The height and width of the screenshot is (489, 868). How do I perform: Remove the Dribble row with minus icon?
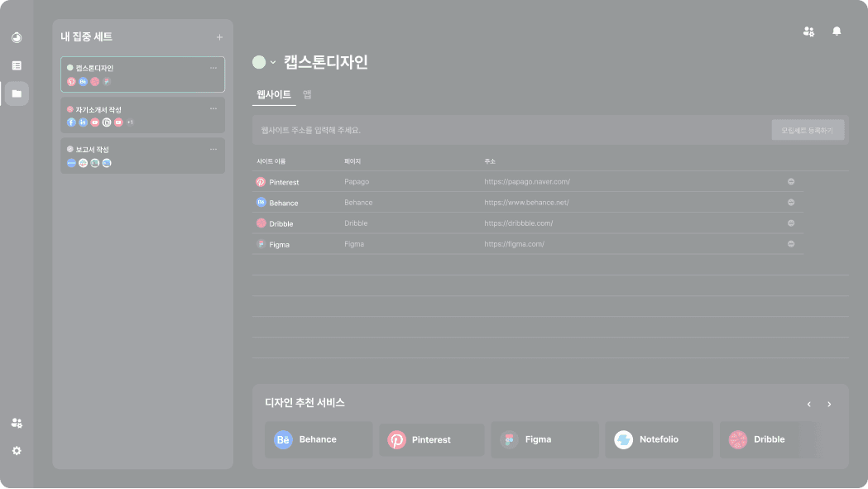(791, 223)
